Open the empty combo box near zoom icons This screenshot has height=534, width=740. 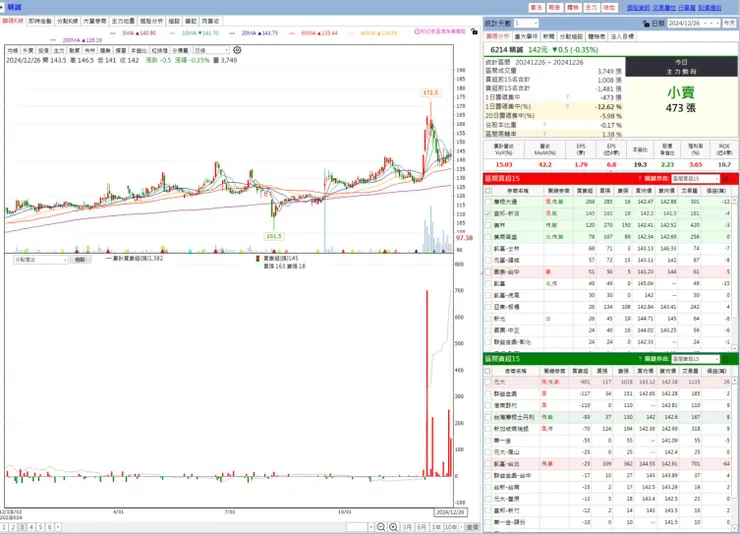pyautogui.click(x=360, y=527)
